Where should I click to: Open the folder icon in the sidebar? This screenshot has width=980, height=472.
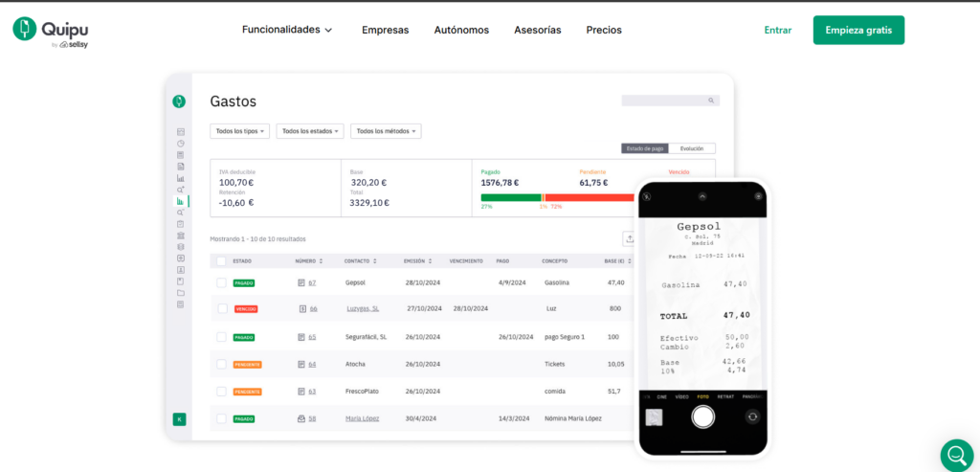181,293
